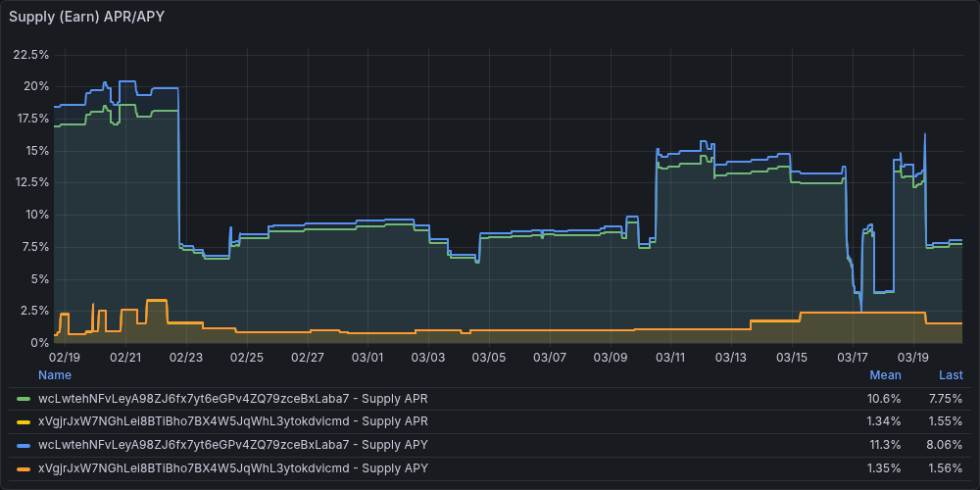The height and width of the screenshot is (490, 980).
Task: Click mean value 1.34%
Action: [x=884, y=421]
